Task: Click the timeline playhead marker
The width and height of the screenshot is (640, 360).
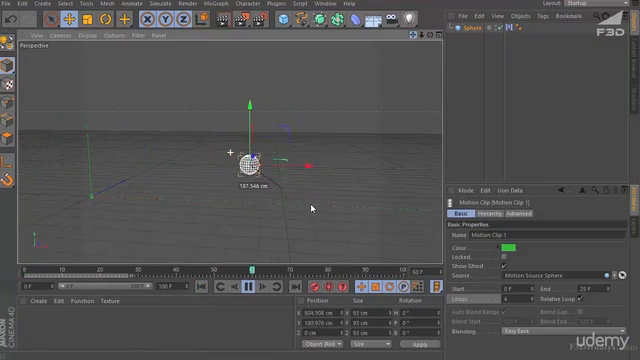Action: tap(252, 270)
